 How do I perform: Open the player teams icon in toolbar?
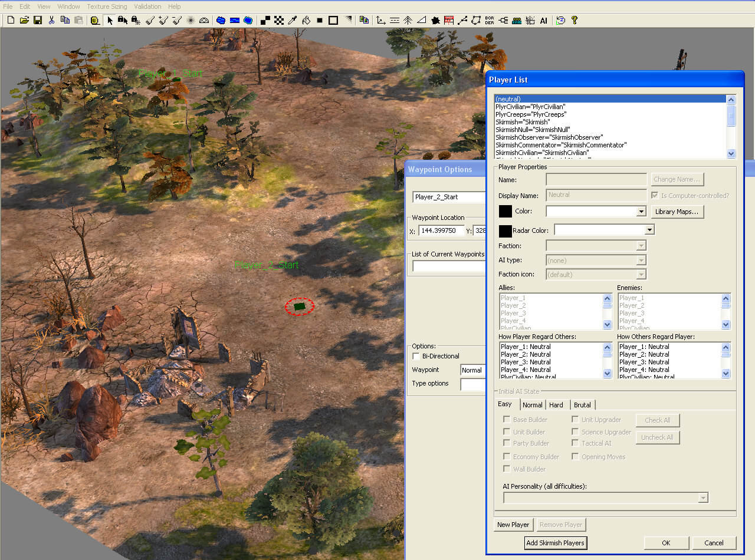click(517, 20)
